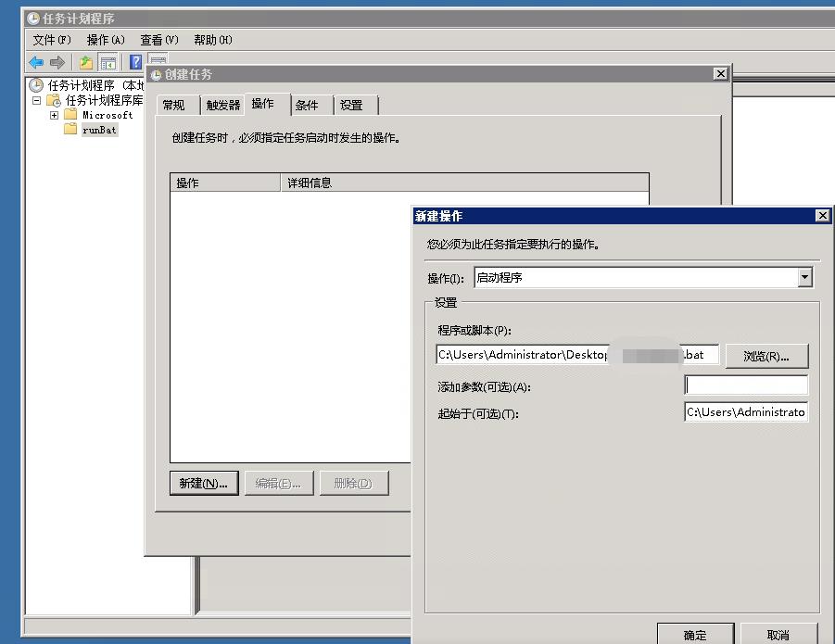Click the blue Help question mark icon
This screenshot has height=644, width=835.
pos(135,62)
